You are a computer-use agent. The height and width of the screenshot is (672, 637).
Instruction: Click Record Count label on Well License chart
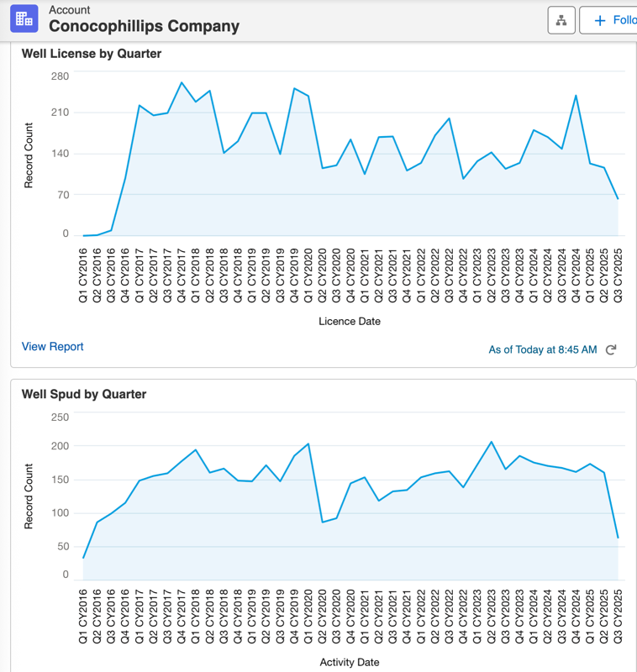tap(29, 155)
